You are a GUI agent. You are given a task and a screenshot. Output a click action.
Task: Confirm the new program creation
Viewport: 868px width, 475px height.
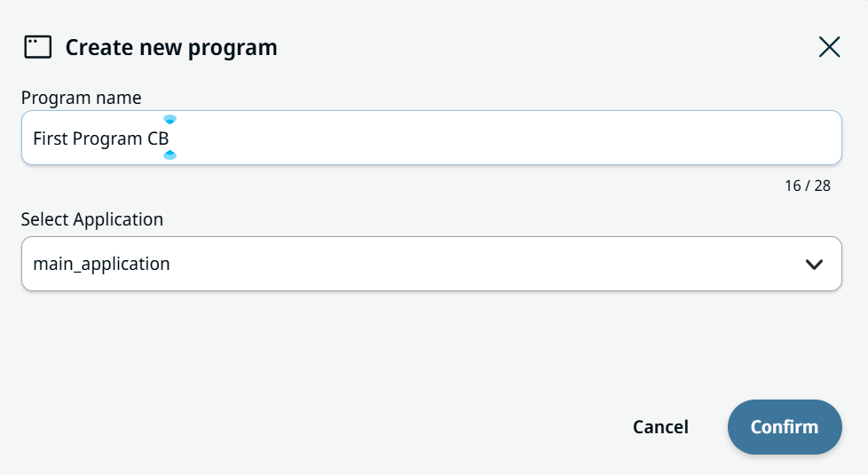[x=785, y=427]
